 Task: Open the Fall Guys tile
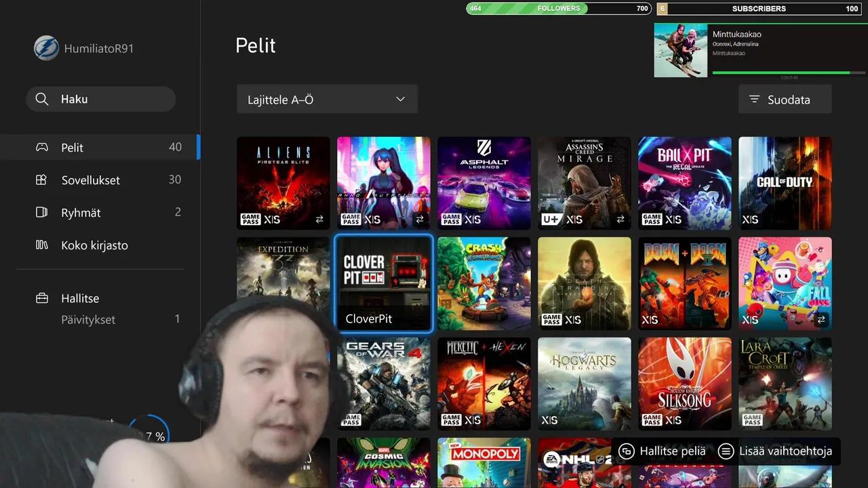(x=785, y=283)
